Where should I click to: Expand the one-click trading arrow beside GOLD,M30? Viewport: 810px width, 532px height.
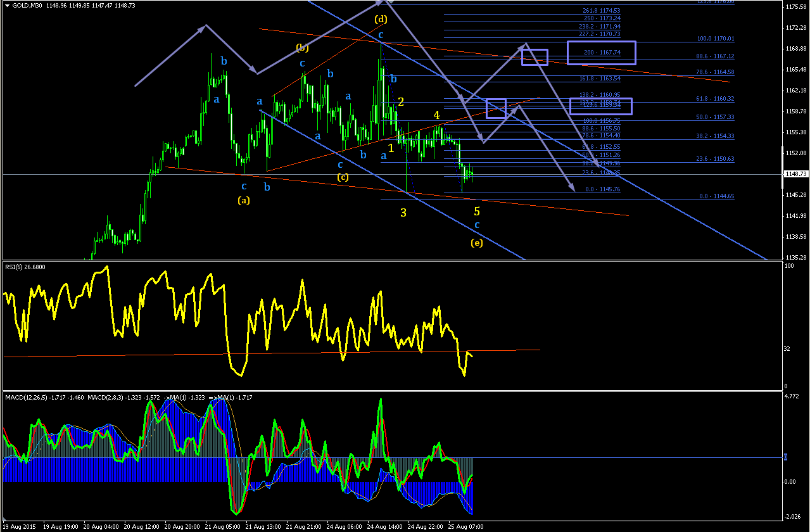[6, 6]
